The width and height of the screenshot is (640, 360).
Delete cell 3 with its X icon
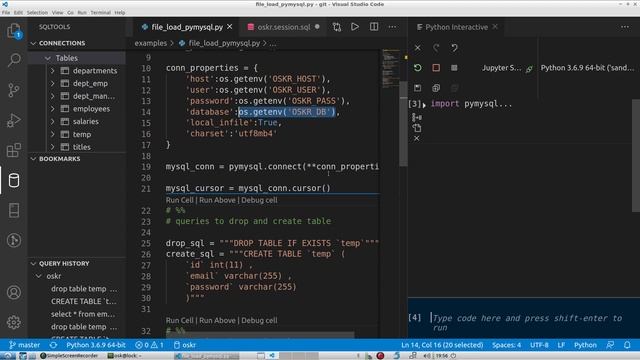tap(417, 139)
